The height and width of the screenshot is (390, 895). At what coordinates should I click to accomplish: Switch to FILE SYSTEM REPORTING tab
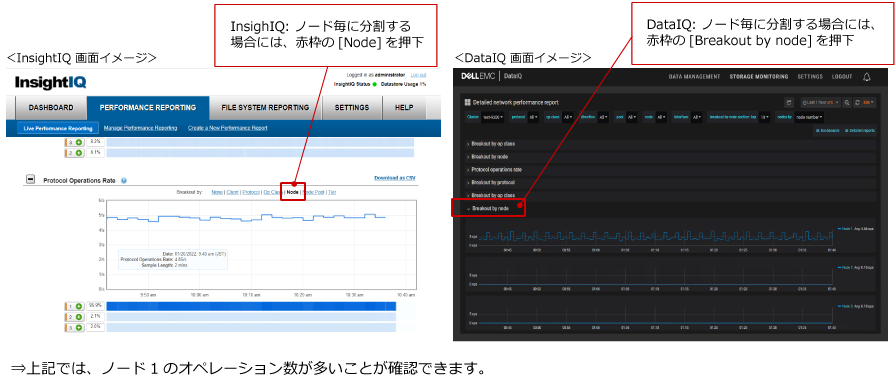pos(265,107)
